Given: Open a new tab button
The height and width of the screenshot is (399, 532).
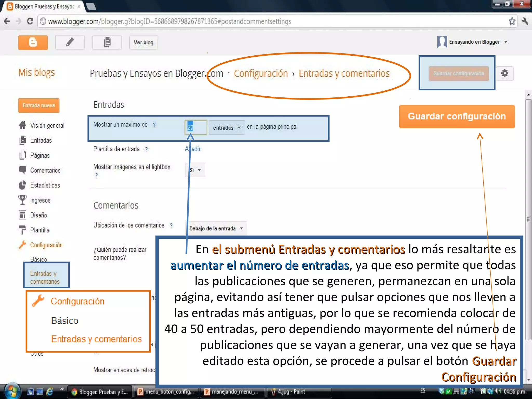Looking at the screenshot, I should coord(91,6).
